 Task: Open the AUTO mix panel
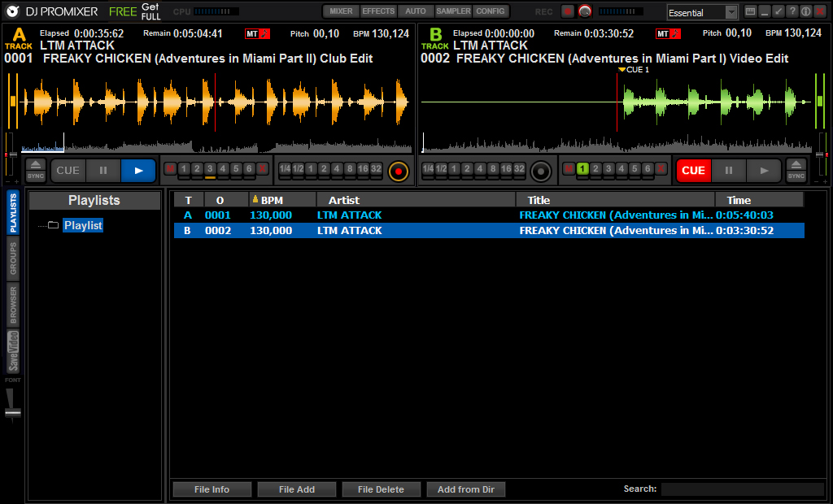(416, 11)
